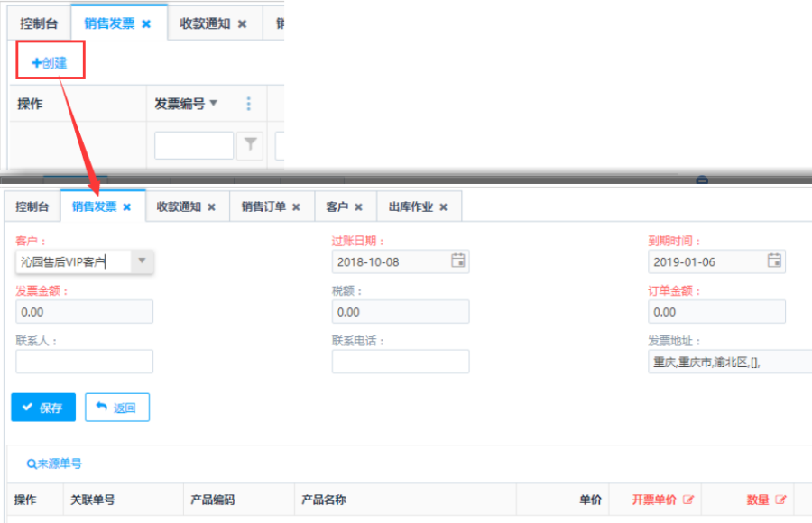Click the 创建 create button
This screenshot has width=812, height=523.
pos(50,63)
